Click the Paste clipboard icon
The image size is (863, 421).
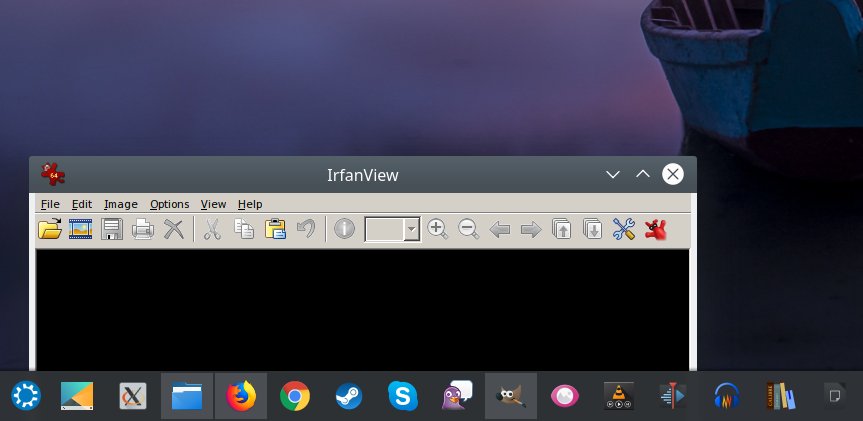(275, 229)
